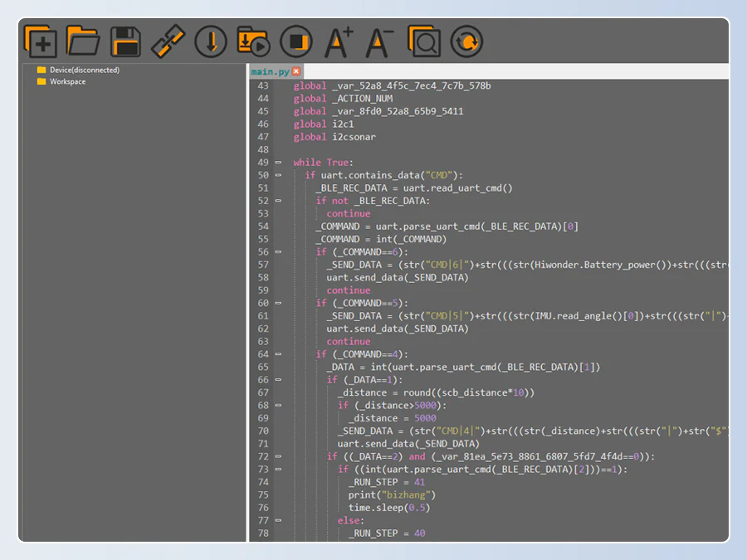Close the main.py tab
The height and width of the screenshot is (560, 747).
pos(296,72)
